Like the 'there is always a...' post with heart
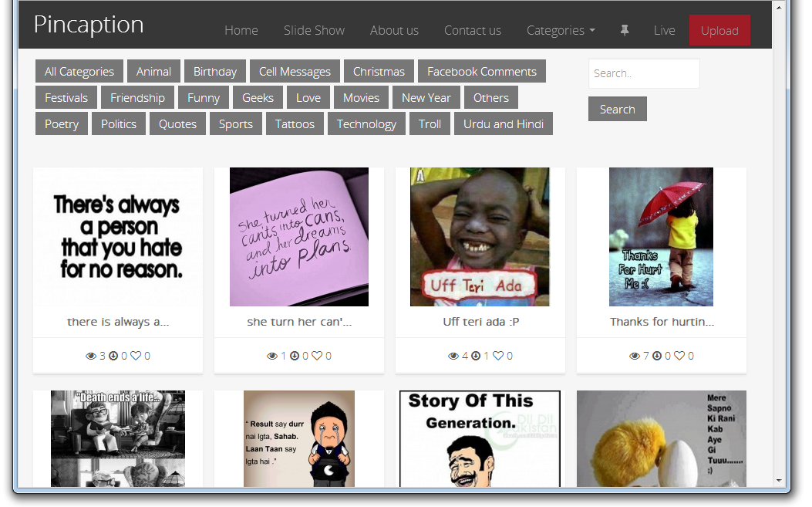Viewport: 812px width, 507px height. pyautogui.click(x=136, y=357)
